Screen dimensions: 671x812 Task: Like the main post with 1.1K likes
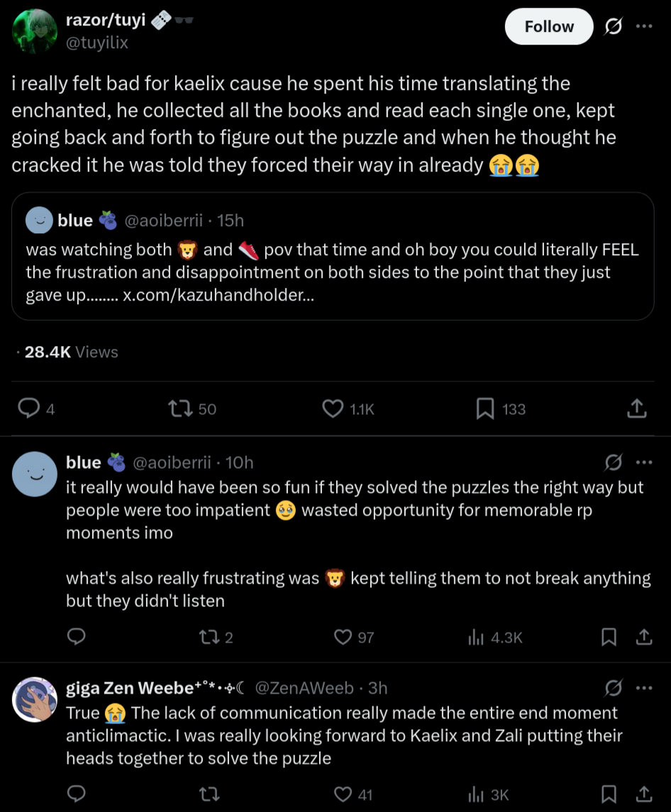coord(333,408)
